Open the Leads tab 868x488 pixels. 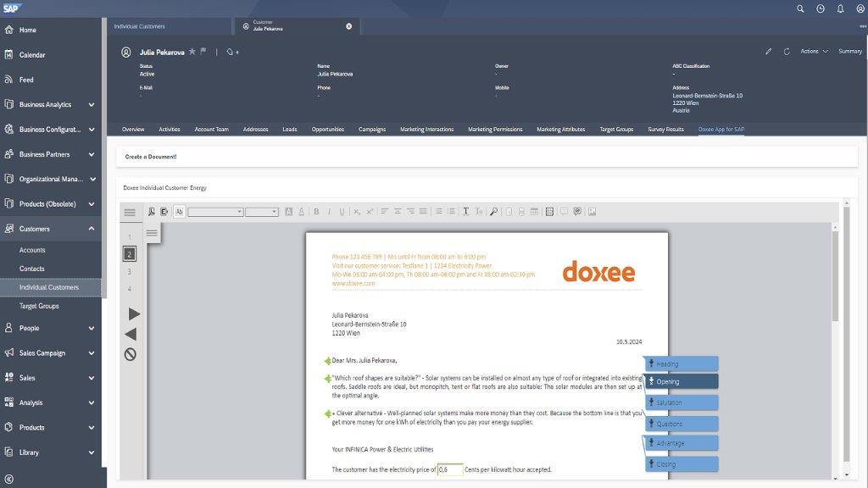[x=290, y=130]
